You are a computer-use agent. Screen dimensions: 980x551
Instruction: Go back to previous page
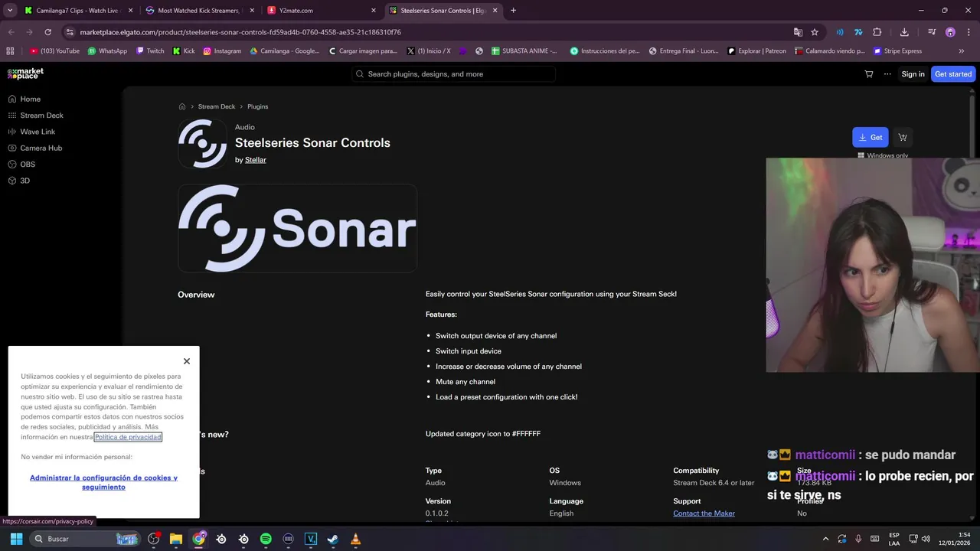pos(11,32)
